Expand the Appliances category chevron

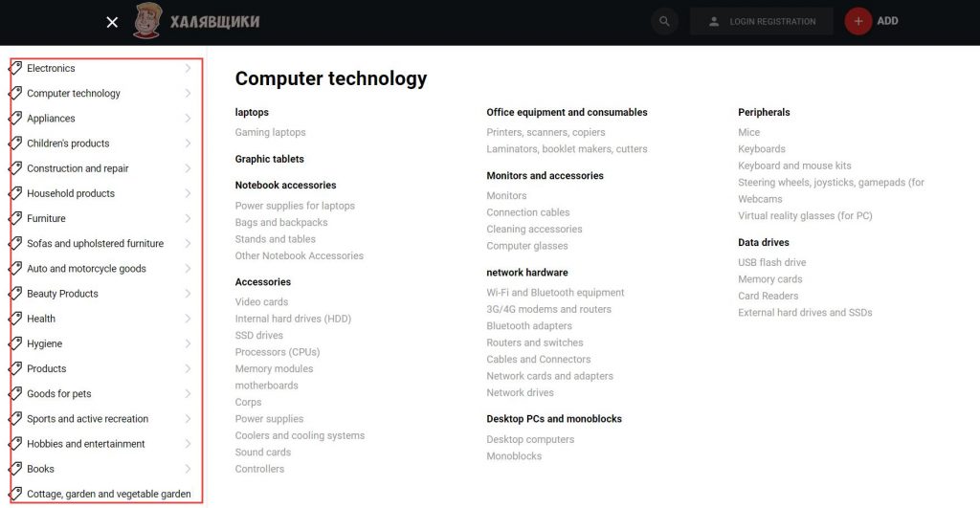tap(189, 118)
